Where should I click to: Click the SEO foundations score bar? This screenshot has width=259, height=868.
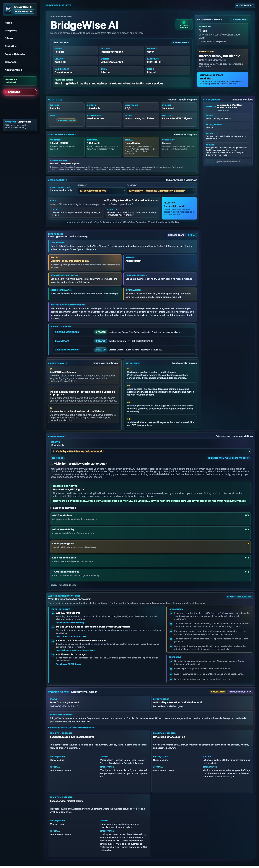tap(150, 519)
